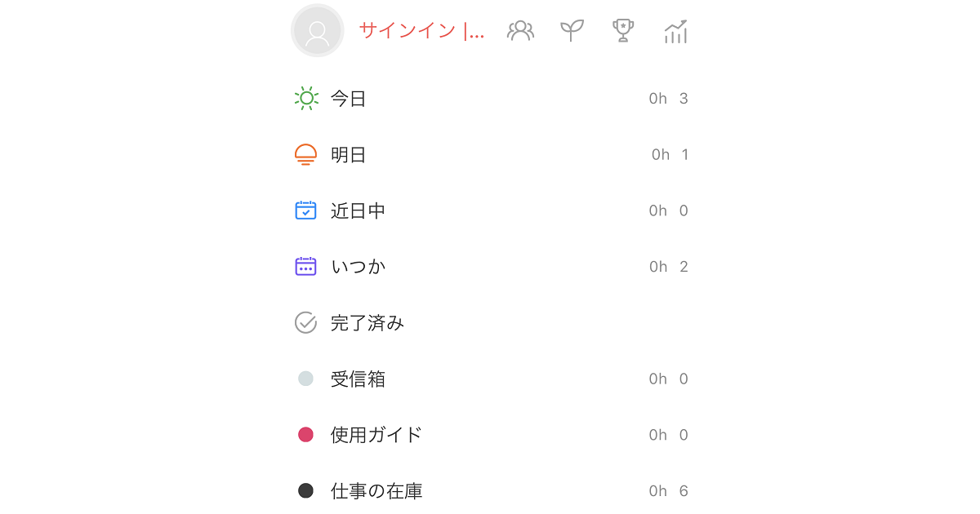Click the purple calendar icon for いつか
This screenshot has height=514, width=980.
[x=305, y=267]
